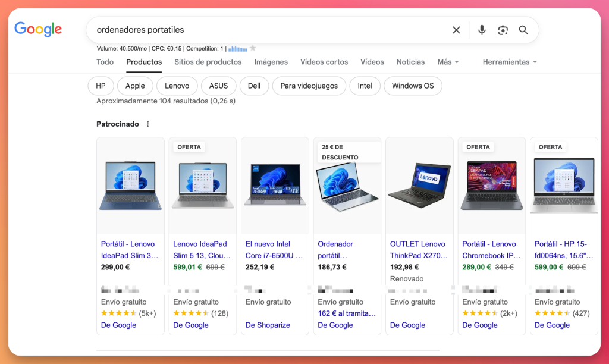Open the Sitios de productos tab

click(x=208, y=62)
